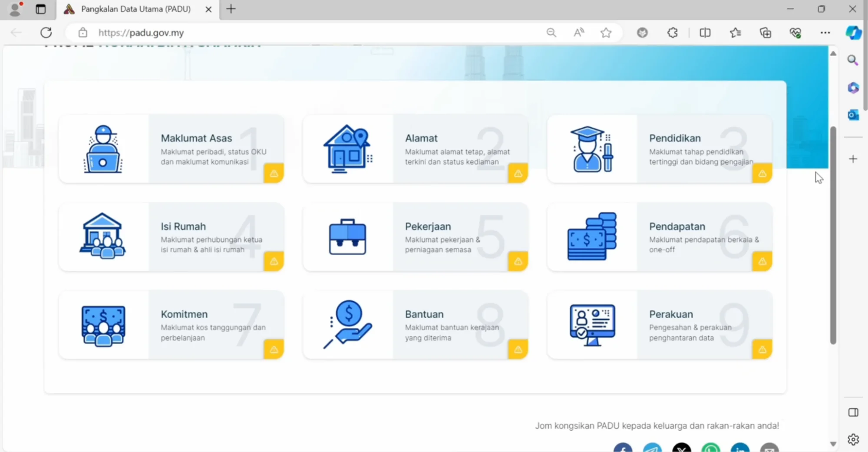Open browser Extensions puzzle icon
This screenshot has height=452, width=868.
point(672,33)
